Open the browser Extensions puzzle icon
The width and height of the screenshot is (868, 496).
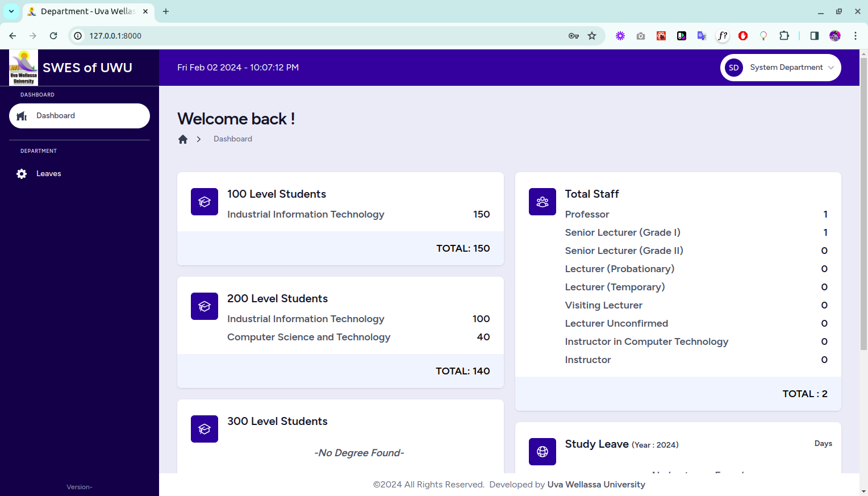[784, 36]
